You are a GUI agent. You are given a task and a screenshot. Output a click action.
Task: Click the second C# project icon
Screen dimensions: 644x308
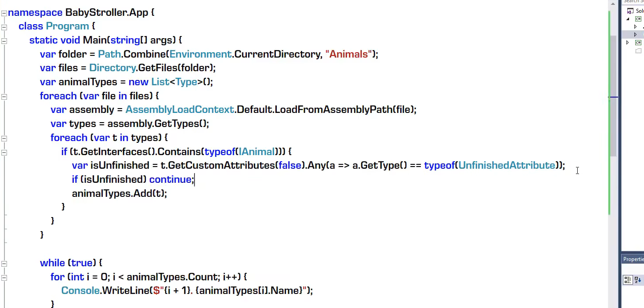click(x=638, y=43)
